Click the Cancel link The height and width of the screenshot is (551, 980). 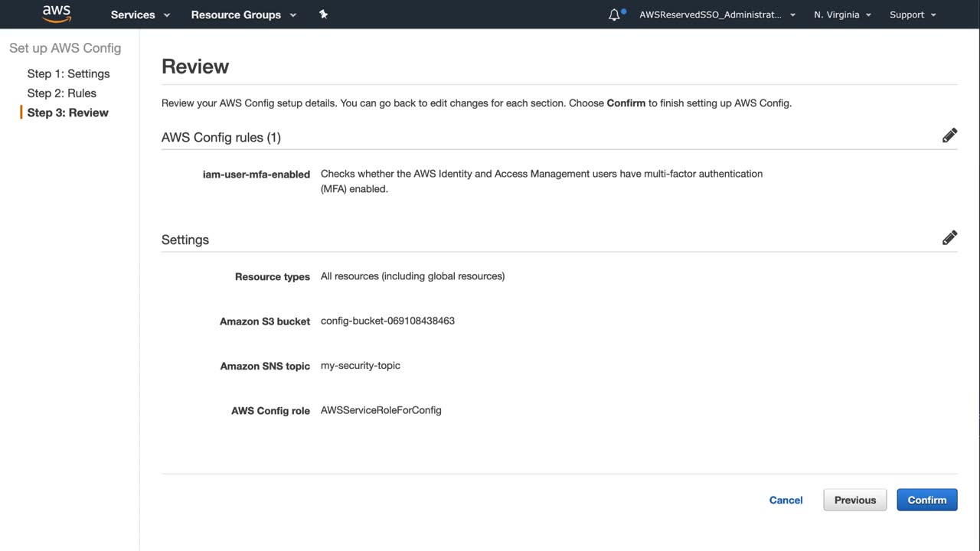(786, 500)
